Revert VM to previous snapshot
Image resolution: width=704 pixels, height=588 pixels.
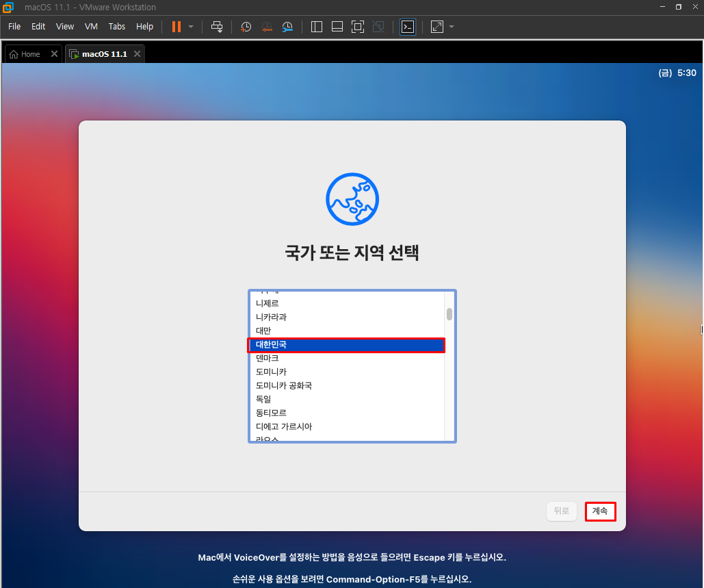click(x=267, y=27)
